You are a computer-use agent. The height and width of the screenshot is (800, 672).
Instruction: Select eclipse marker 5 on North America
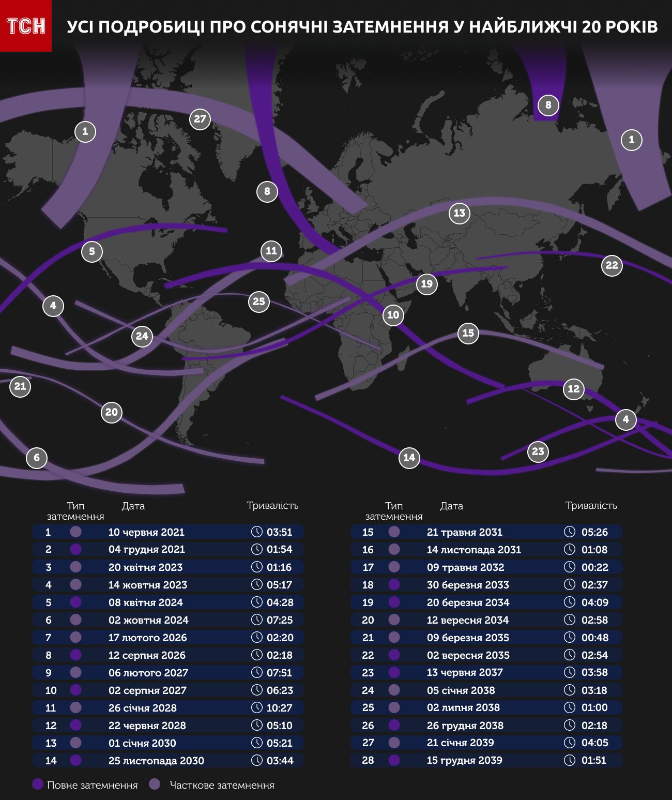pos(92,252)
